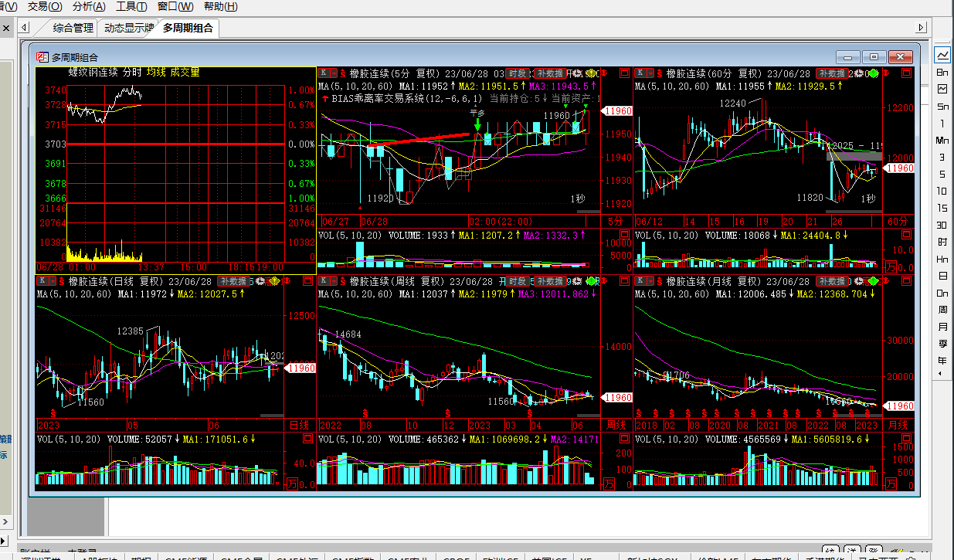Screen dimensions: 954x560
Task: Open the 工具(T) menu
Action: (131, 7)
